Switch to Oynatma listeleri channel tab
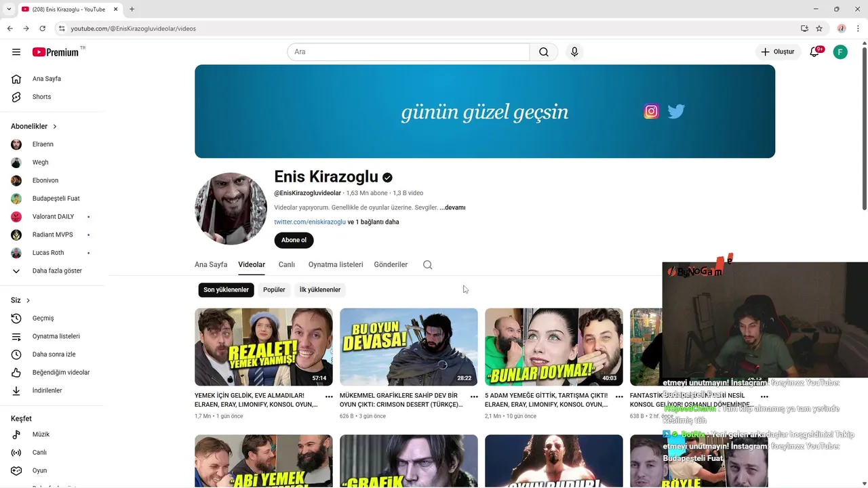 pos(336,265)
